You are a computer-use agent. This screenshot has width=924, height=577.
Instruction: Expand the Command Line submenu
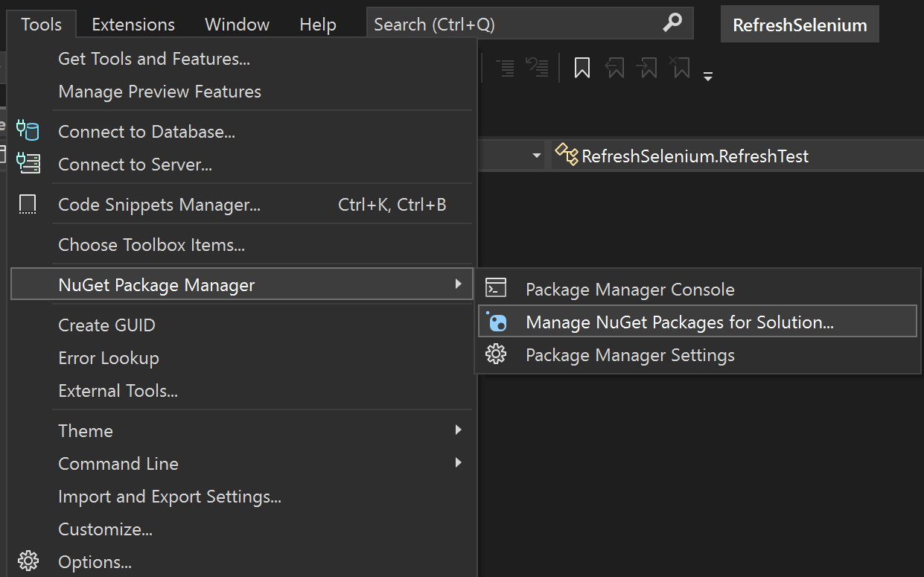pos(458,463)
